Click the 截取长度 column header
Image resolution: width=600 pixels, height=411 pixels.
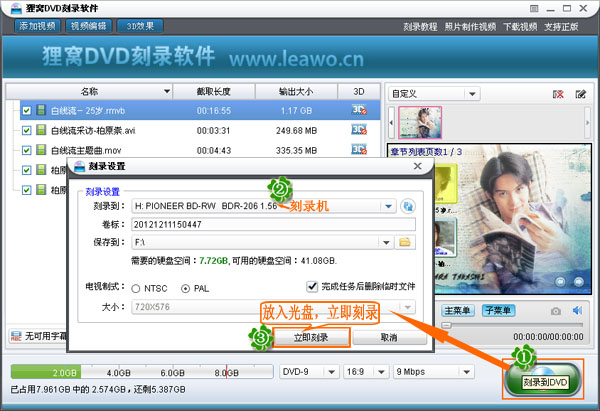click(214, 91)
